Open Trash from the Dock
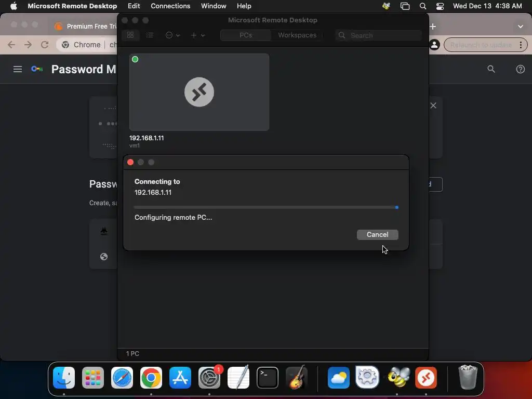Viewport: 532px width, 399px height. click(468, 378)
